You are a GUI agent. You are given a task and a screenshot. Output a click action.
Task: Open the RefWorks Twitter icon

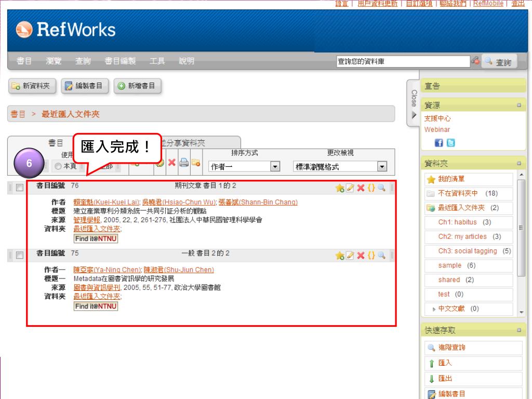click(x=450, y=143)
